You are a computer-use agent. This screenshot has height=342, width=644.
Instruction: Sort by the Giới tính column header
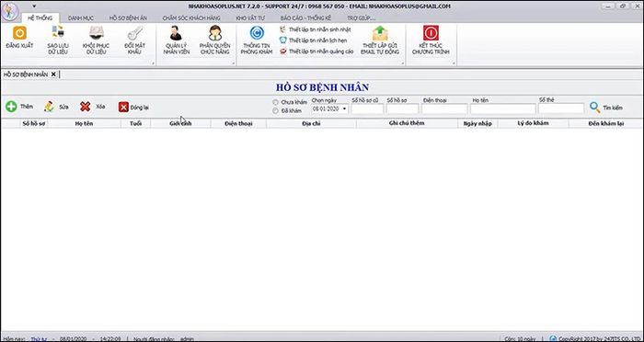click(x=180, y=123)
